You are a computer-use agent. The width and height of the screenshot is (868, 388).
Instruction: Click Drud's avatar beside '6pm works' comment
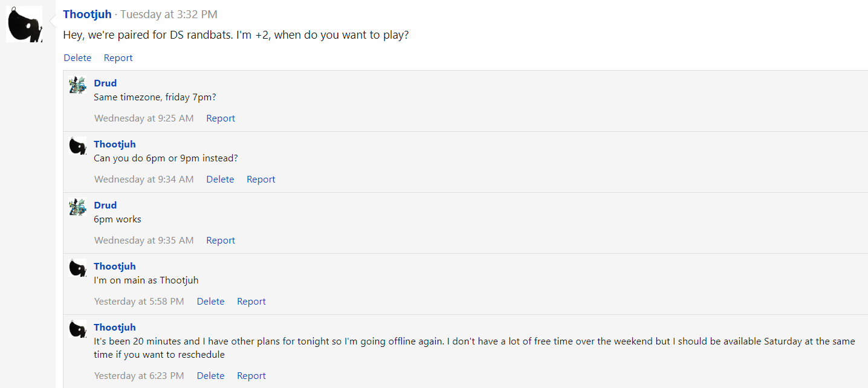point(77,207)
